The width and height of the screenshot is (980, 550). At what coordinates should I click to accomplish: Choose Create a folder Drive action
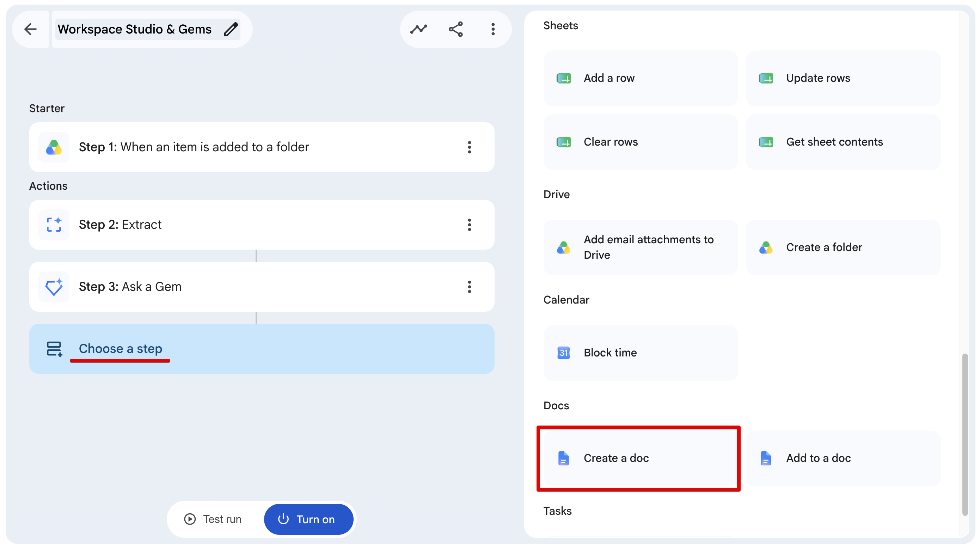tap(843, 248)
